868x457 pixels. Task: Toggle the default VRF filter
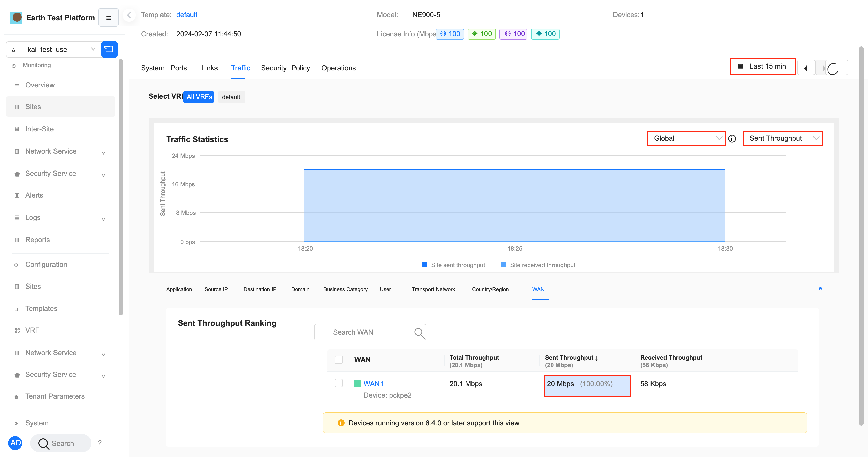pos(231,97)
